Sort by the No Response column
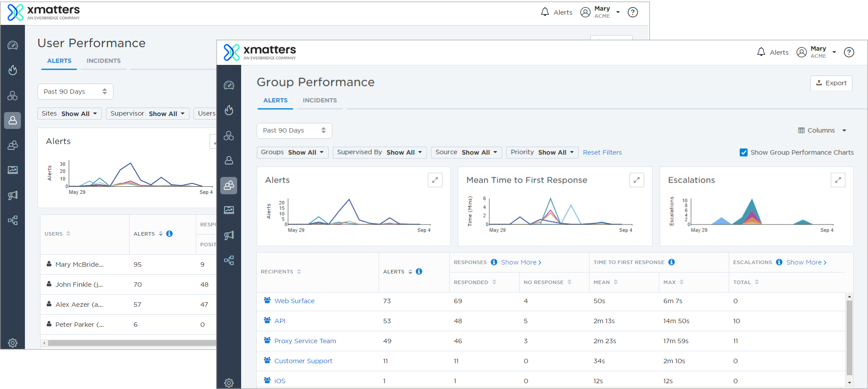 pos(547,282)
